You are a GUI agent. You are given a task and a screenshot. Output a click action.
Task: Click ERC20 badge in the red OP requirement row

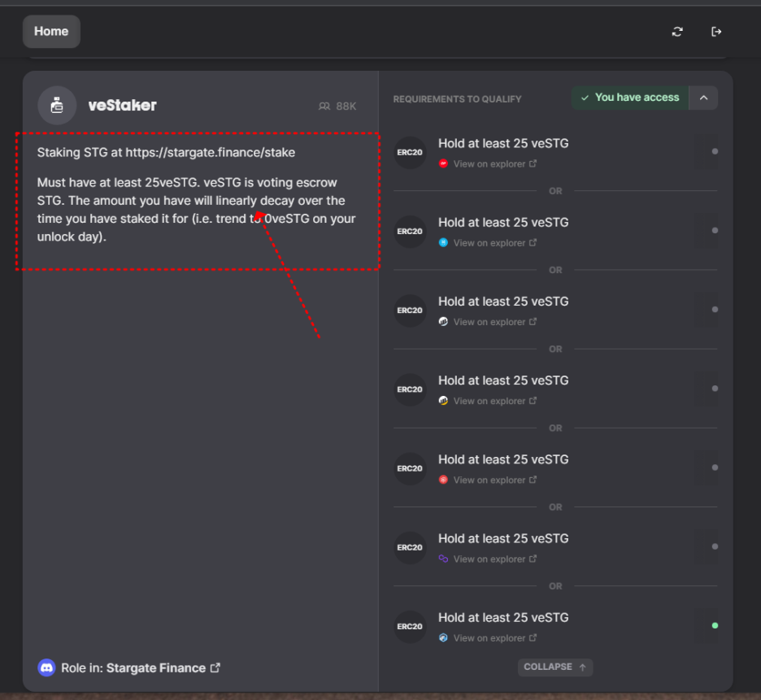tap(410, 152)
